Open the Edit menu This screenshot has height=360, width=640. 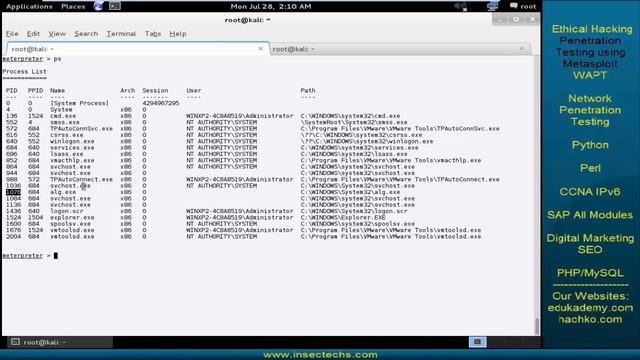(x=33, y=33)
